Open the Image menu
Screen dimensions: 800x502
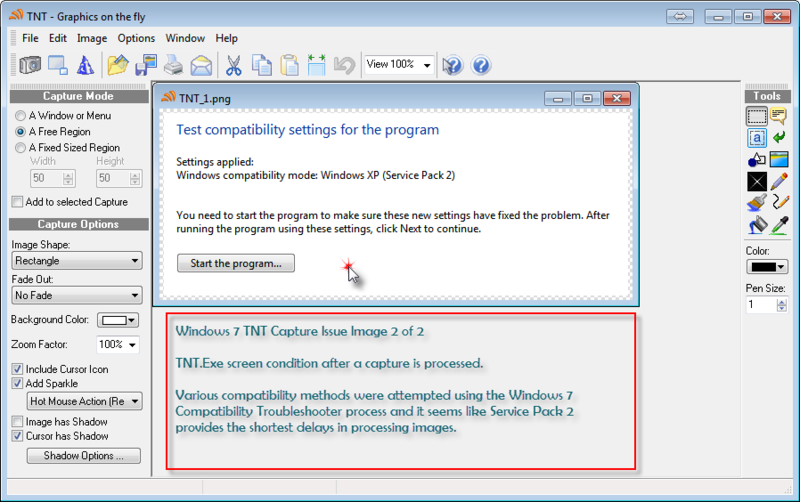click(x=92, y=38)
